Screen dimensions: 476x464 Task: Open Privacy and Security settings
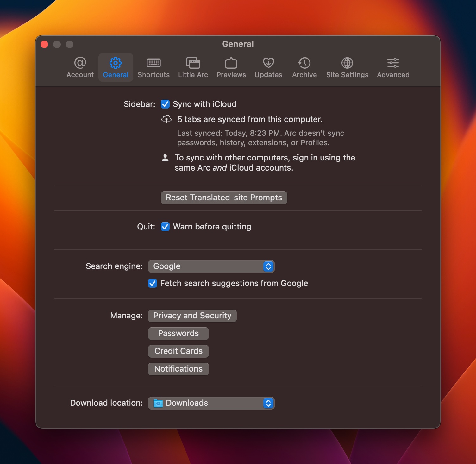point(192,316)
